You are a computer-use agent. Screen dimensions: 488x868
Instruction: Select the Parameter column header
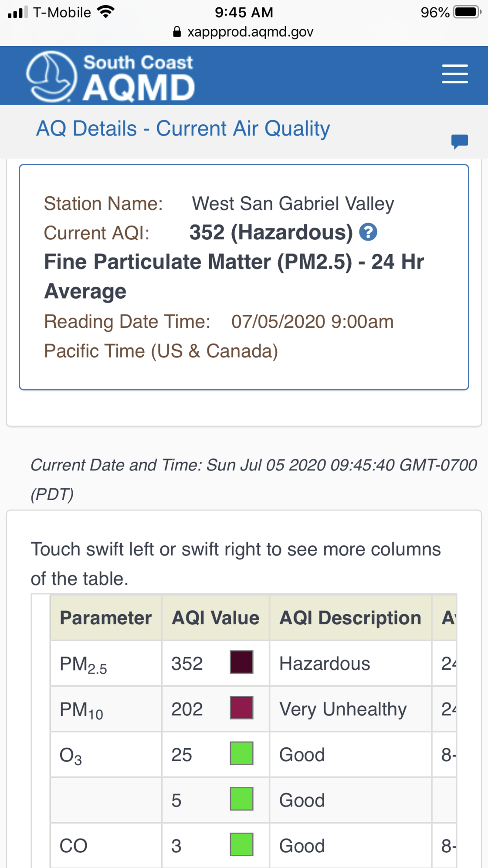(106, 618)
